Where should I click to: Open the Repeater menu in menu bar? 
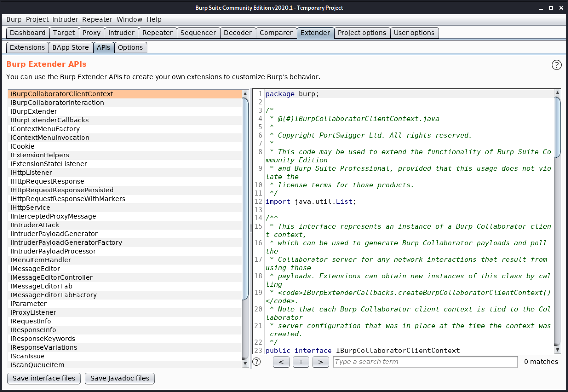[x=97, y=19]
